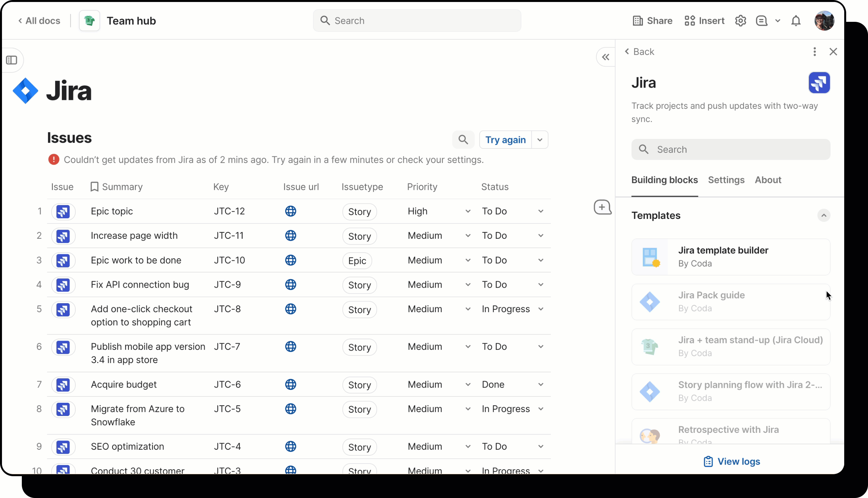868x498 pixels.
Task: Collapse the Templates section
Action: (823, 216)
